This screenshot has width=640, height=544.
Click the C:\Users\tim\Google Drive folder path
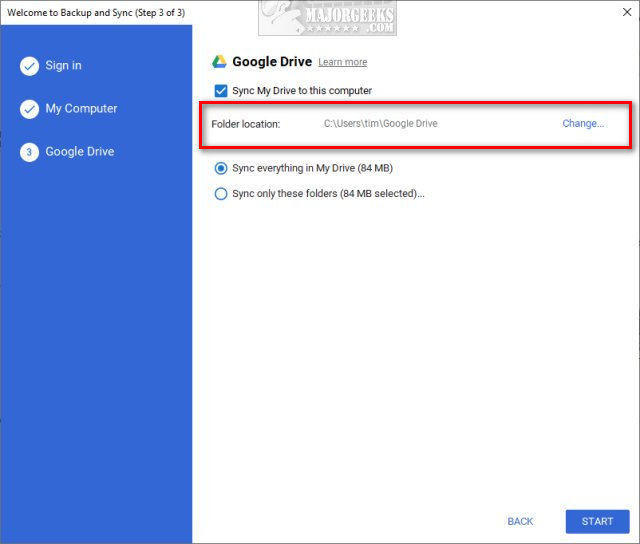point(380,124)
